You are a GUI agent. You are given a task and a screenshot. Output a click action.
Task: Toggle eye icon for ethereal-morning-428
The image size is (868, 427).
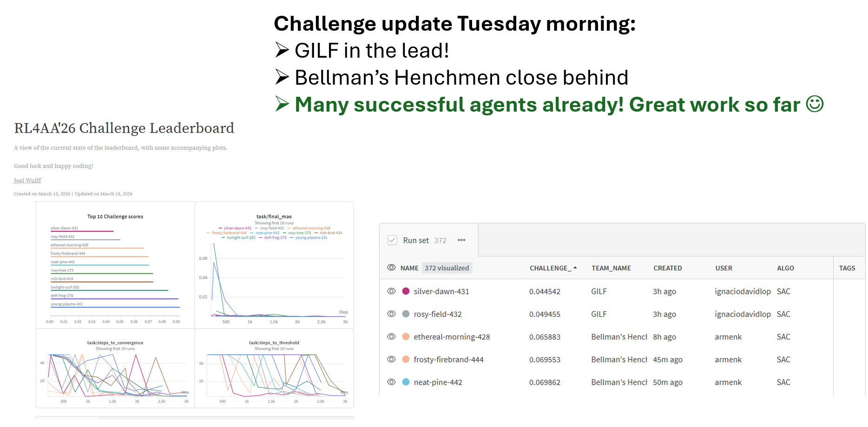click(x=391, y=337)
